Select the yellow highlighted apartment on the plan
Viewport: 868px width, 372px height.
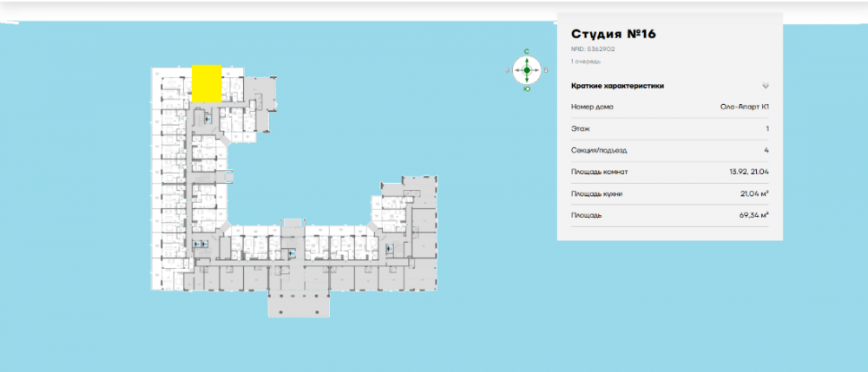click(207, 83)
